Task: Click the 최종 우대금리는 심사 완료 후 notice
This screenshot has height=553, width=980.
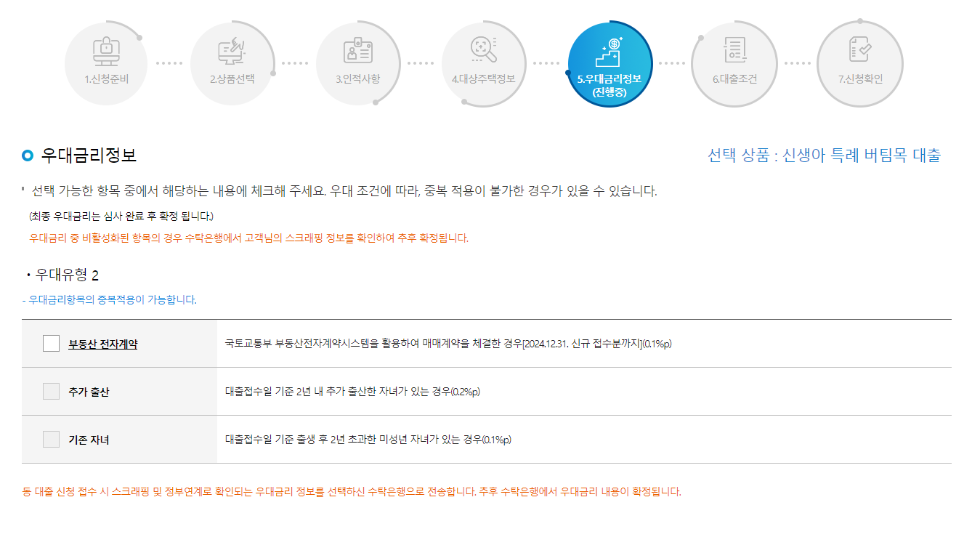Action: 121,216
